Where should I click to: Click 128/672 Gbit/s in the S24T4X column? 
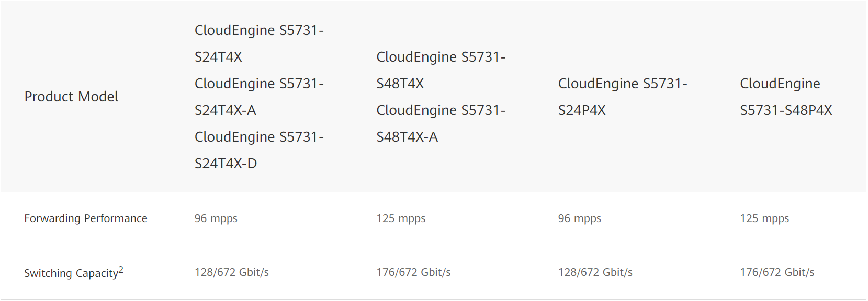(231, 272)
